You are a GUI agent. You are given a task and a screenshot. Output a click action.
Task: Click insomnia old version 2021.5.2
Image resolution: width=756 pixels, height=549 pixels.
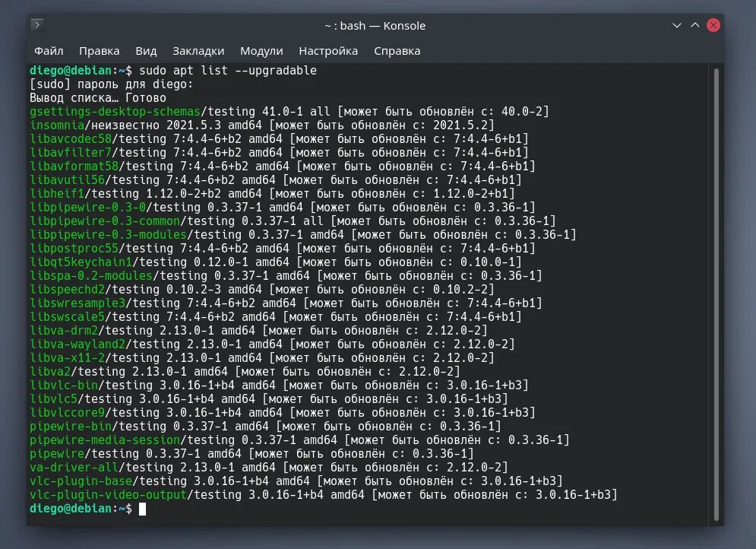460,125
